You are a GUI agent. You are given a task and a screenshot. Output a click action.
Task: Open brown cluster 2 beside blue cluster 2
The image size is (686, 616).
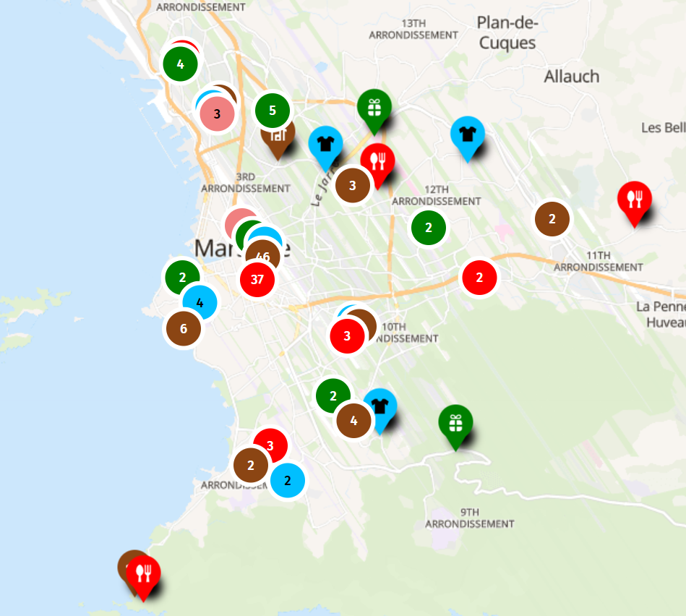click(x=251, y=465)
